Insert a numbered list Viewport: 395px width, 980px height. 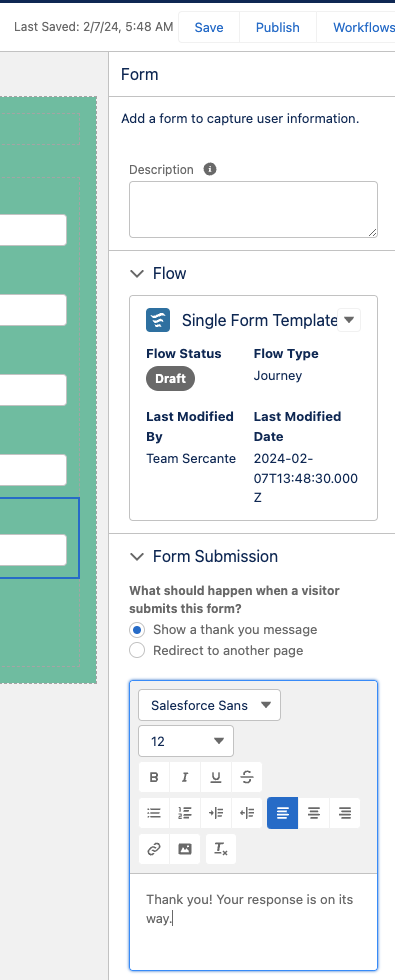point(185,813)
